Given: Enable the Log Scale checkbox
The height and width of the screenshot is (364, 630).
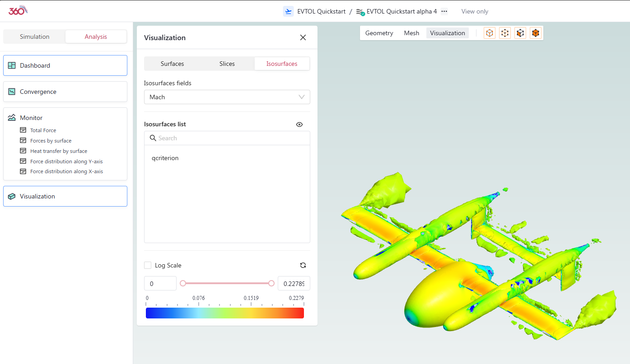Looking at the screenshot, I should (148, 265).
